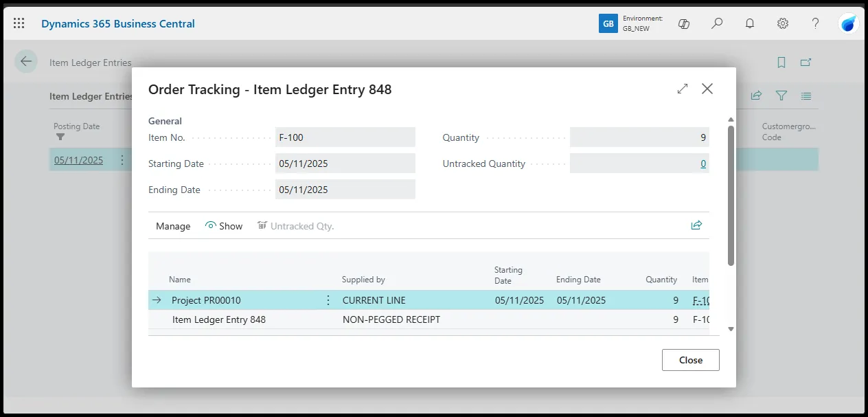Click the CURRENT LINE cell

click(374, 300)
